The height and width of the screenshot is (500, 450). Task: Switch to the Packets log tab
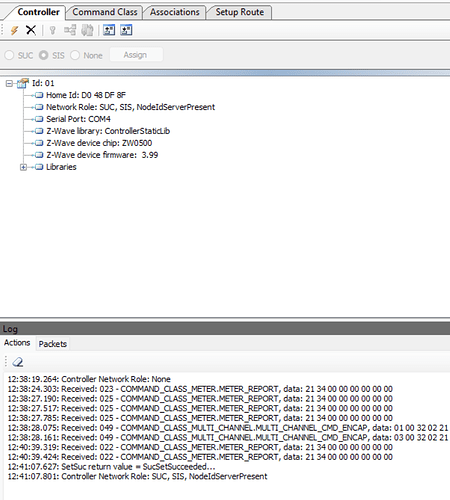point(52,344)
